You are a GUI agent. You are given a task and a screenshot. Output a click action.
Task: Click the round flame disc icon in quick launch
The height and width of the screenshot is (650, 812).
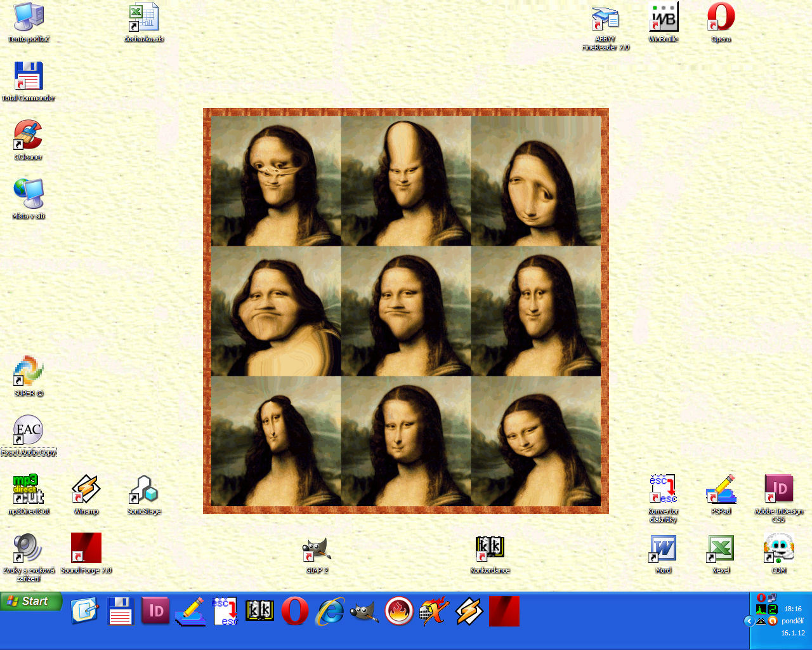coord(400,611)
